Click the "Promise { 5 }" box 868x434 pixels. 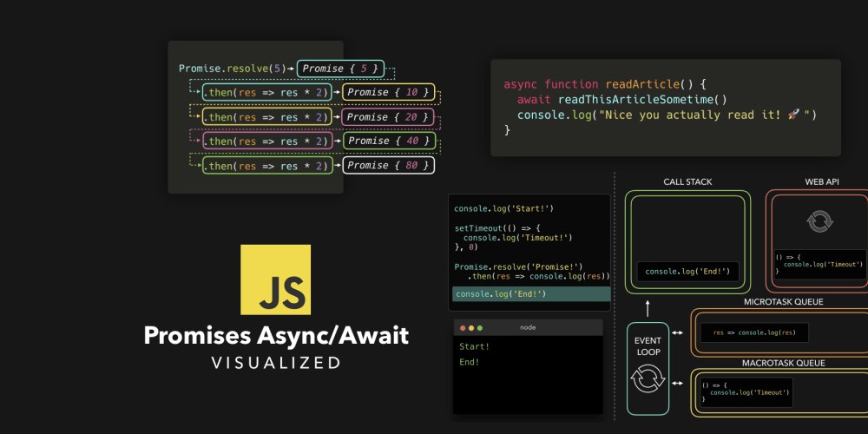click(x=340, y=69)
